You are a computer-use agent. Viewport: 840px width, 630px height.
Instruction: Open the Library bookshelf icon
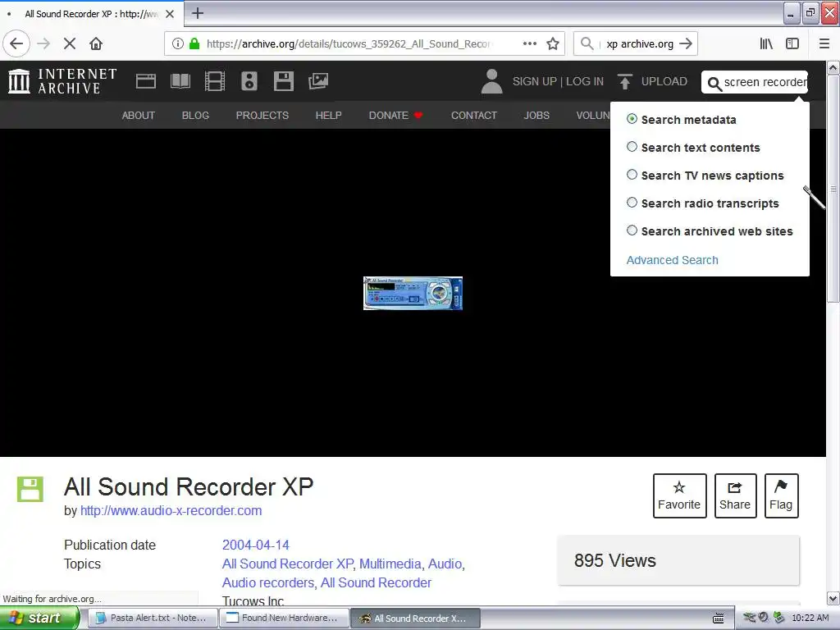[x=766, y=43]
